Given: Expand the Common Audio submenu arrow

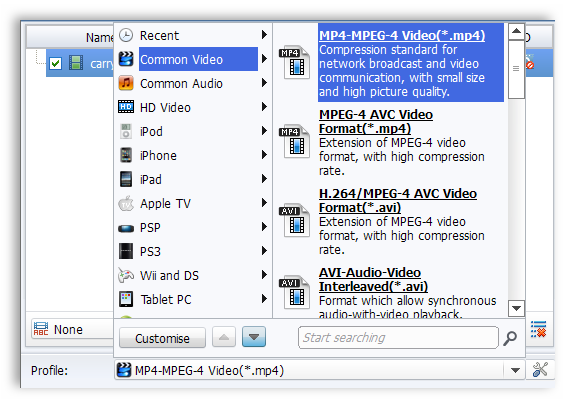Looking at the screenshot, I should coord(264,83).
